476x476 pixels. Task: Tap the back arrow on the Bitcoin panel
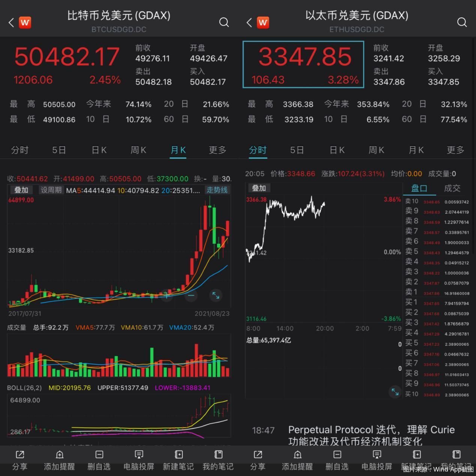click(x=10, y=23)
